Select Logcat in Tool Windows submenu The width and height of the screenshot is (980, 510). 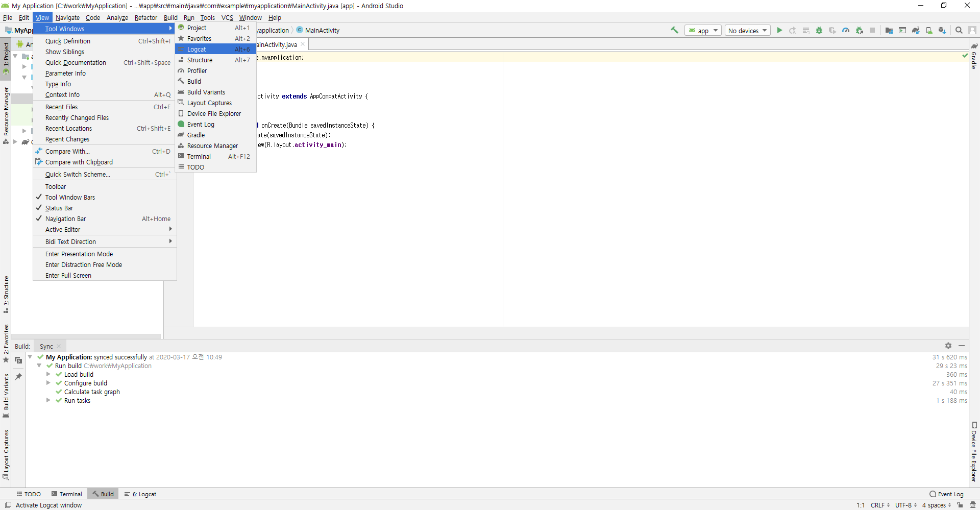[x=215, y=50]
